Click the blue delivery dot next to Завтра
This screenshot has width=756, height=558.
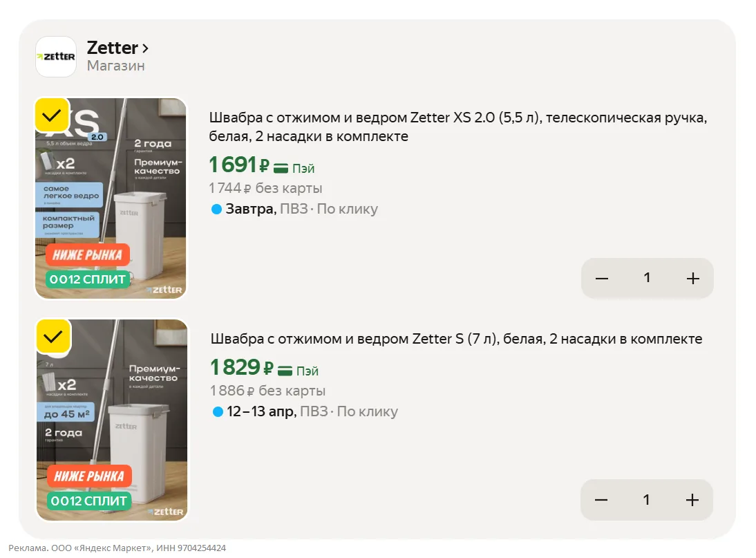[216, 209]
